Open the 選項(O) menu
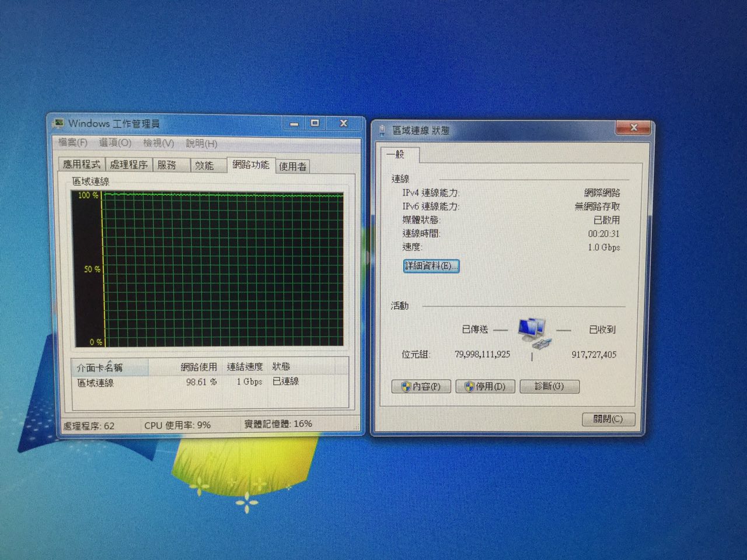747x560 pixels. (x=115, y=142)
